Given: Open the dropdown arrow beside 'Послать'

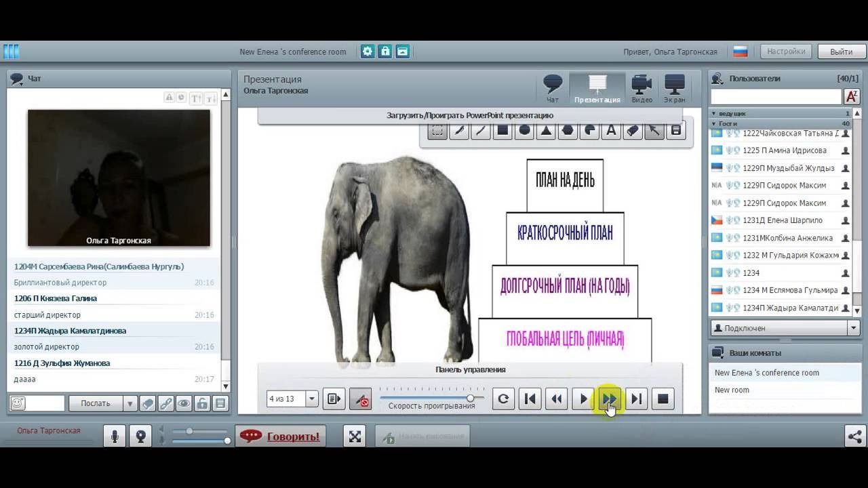Looking at the screenshot, I should pyautogui.click(x=130, y=403).
